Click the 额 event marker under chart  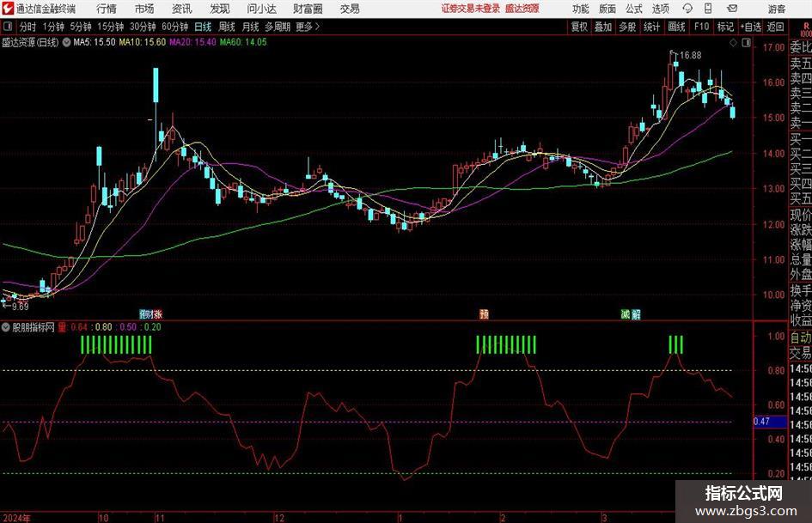pos(485,313)
